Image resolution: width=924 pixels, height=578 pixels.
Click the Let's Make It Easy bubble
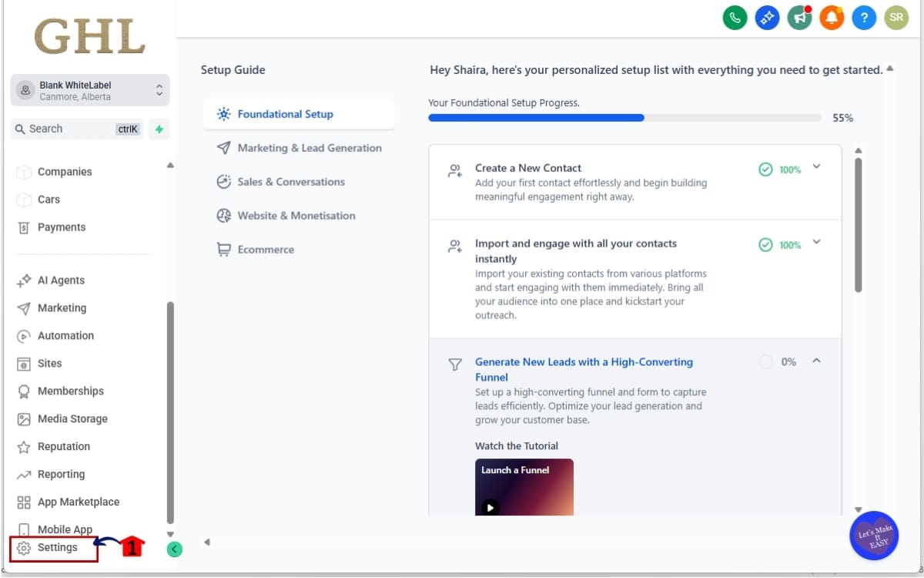(x=873, y=535)
